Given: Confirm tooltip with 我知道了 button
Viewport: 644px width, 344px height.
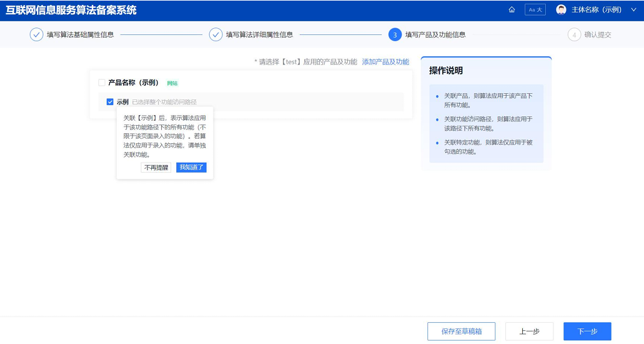Looking at the screenshot, I should (x=191, y=168).
